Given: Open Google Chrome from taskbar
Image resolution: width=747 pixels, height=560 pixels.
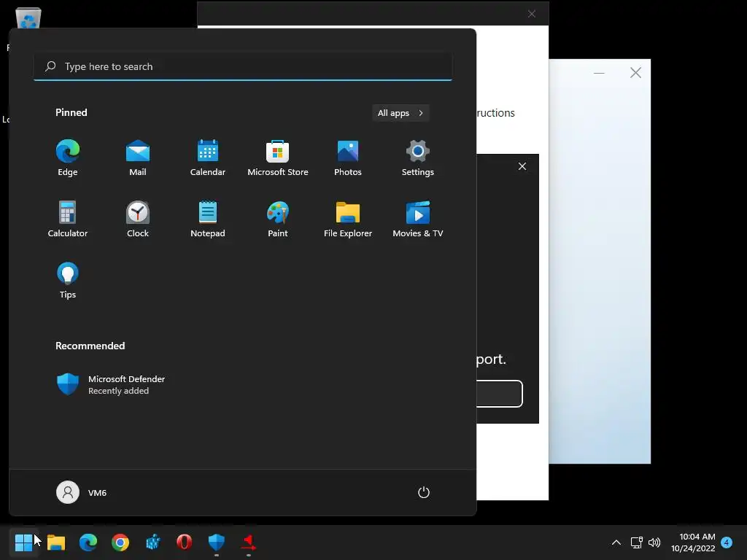Looking at the screenshot, I should (120, 542).
